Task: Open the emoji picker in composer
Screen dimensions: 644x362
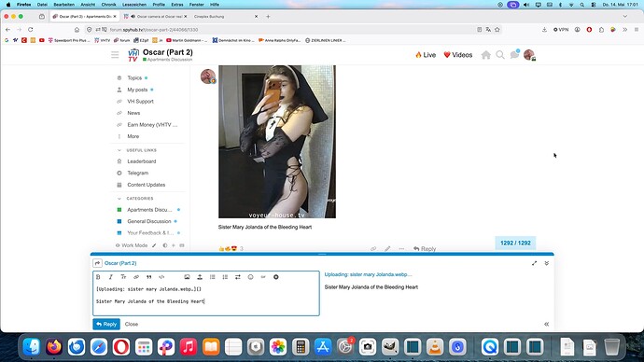Action: coord(250,277)
